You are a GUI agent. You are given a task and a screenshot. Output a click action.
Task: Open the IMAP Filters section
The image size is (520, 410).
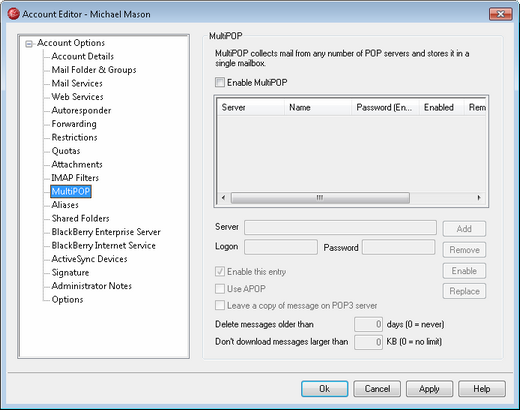(75, 178)
